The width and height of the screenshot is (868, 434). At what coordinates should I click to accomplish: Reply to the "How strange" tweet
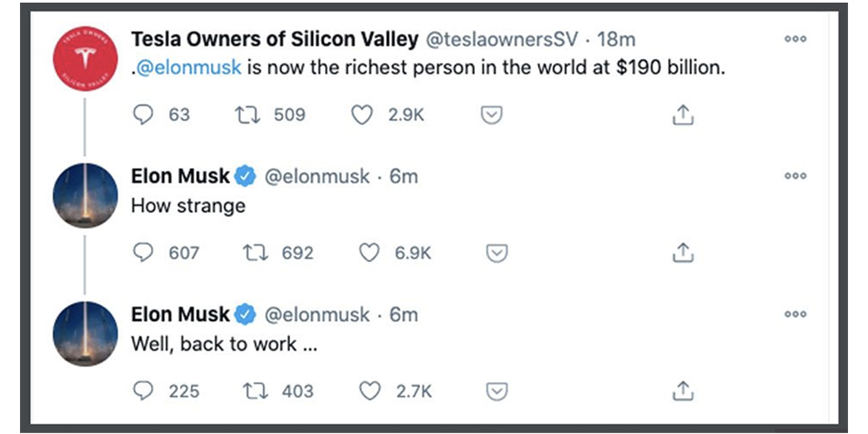point(143,253)
